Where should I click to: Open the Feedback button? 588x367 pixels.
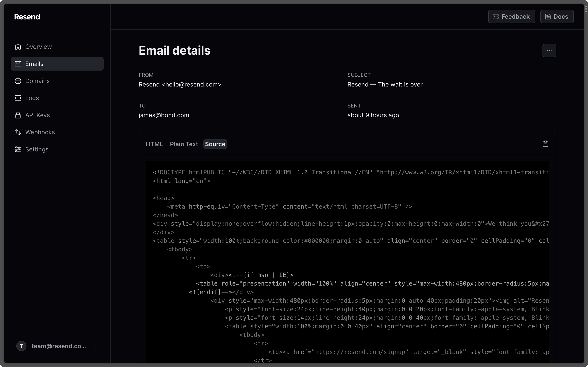click(x=512, y=17)
